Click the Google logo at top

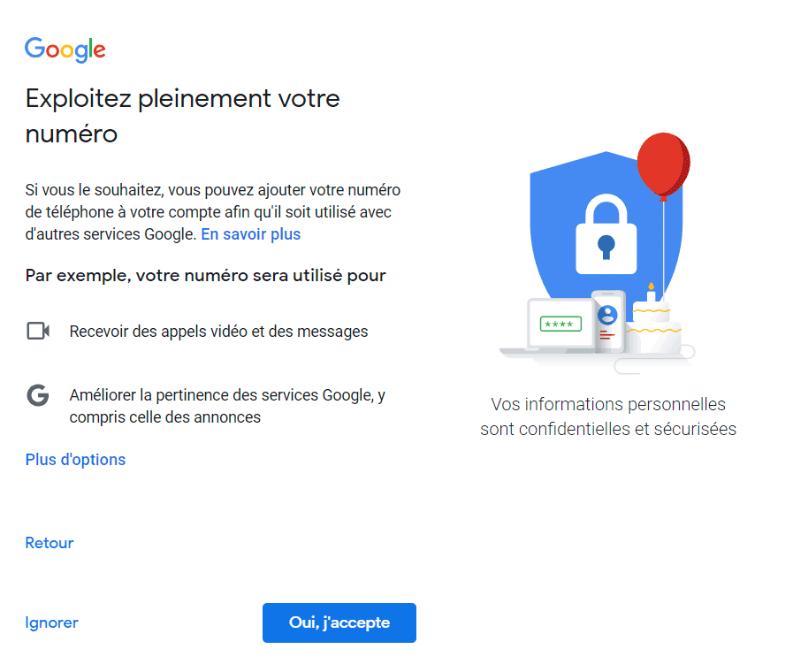65,49
